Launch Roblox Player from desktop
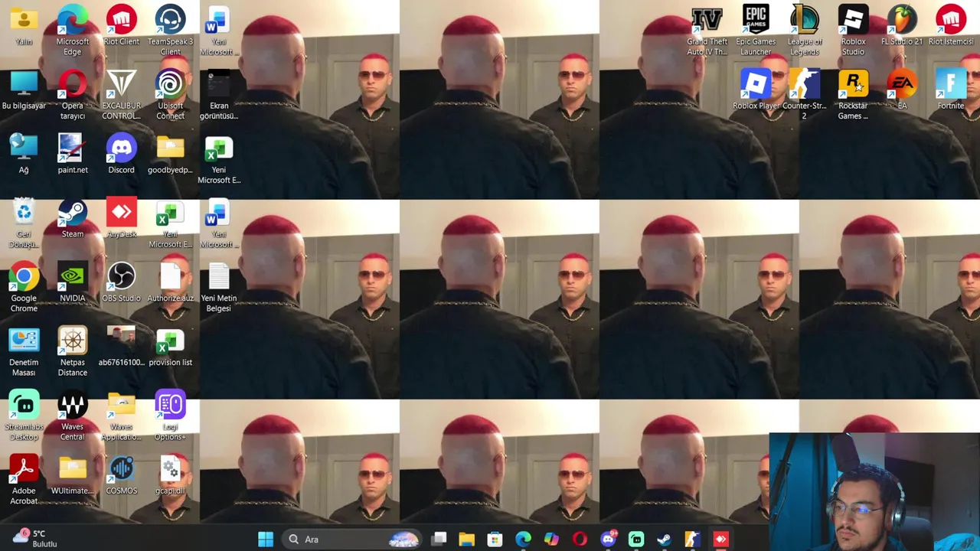 click(756, 90)
